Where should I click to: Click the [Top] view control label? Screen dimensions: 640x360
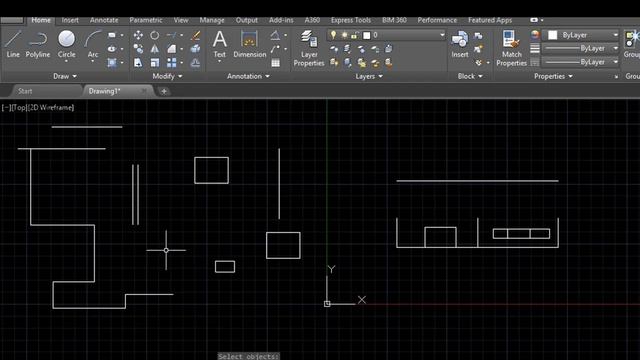tap(19, 108)
